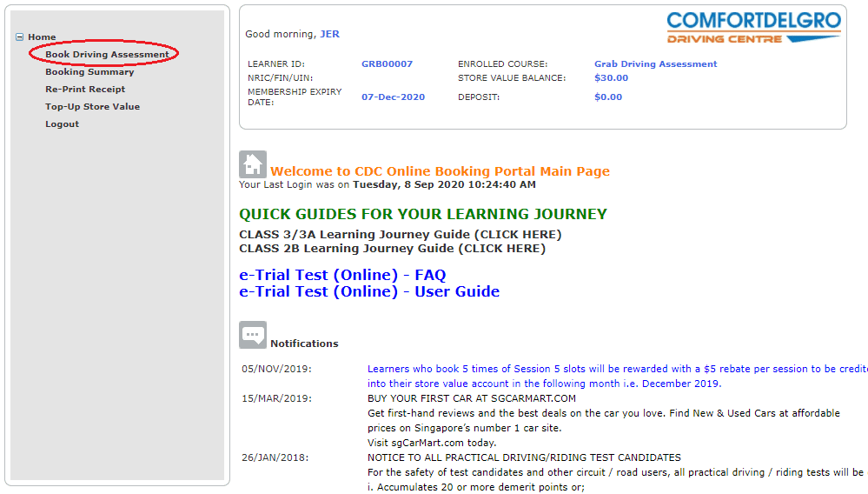868x494 pixels.
Task: Click QUICK GUIDES FOR YOUR LEARNING JOURNEY heading
Action: (423, 214)
